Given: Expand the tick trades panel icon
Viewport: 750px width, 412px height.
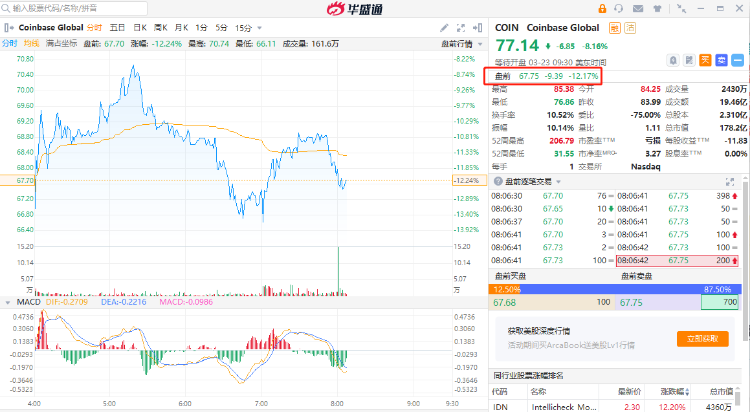Looking at the screenshot, I should (x=729, y=182).
